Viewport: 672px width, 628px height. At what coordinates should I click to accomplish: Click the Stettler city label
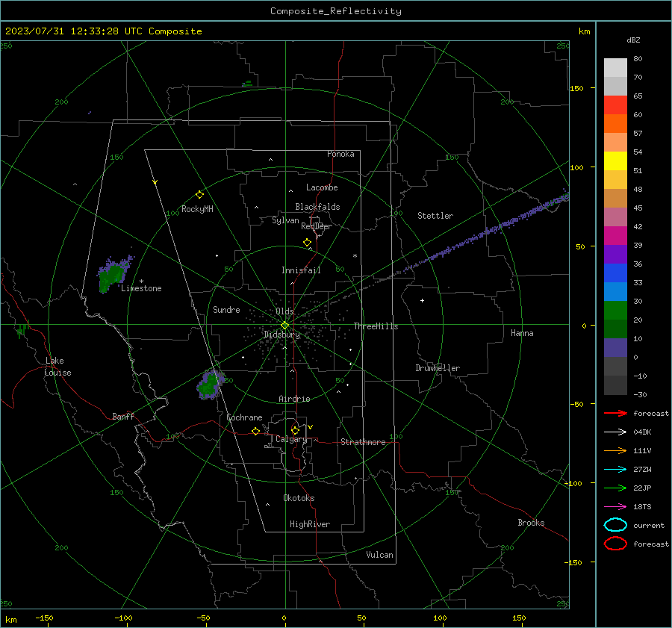tap(435, 216)
